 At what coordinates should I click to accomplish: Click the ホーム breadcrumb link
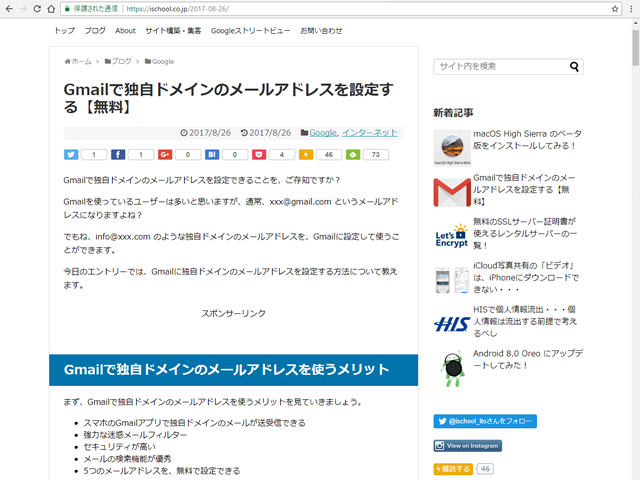pos(80,61)
